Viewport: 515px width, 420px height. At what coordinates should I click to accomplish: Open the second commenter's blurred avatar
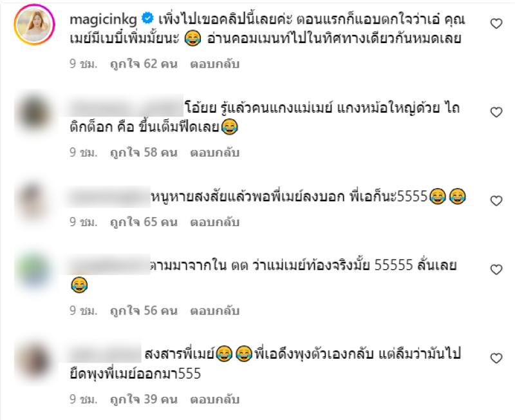34,113
